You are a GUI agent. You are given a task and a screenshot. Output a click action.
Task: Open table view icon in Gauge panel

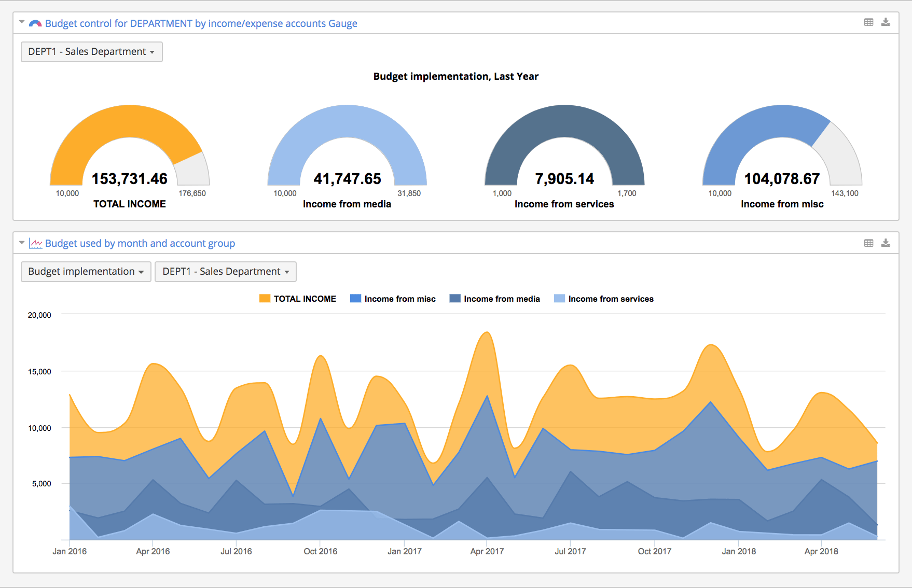[868, 22]
